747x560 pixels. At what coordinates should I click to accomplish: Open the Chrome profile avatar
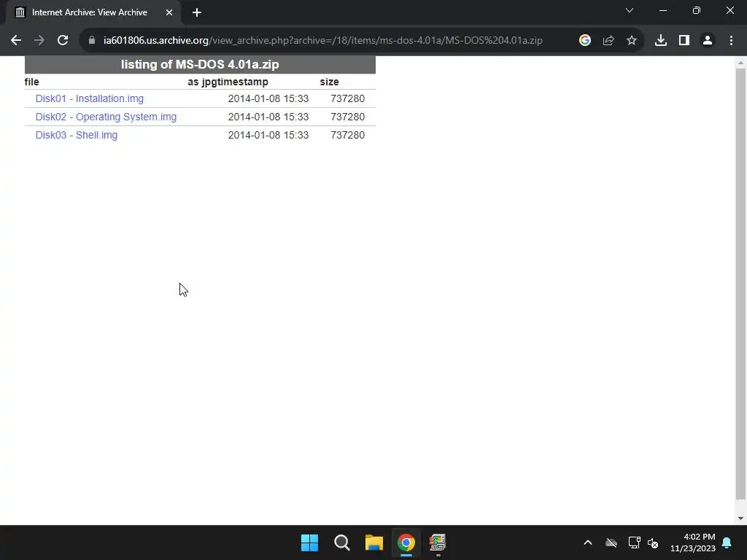[x=708, y=41]
